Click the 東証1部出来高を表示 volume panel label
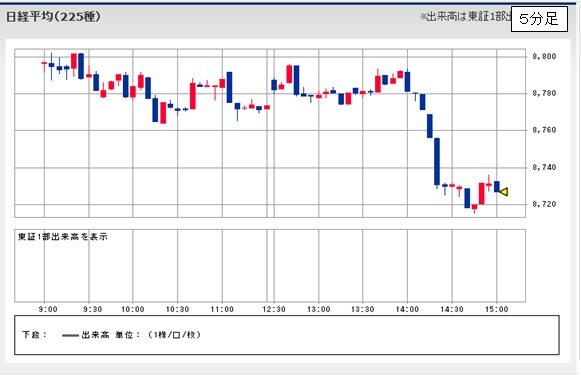The image size is (581, 375). (63, 236)
